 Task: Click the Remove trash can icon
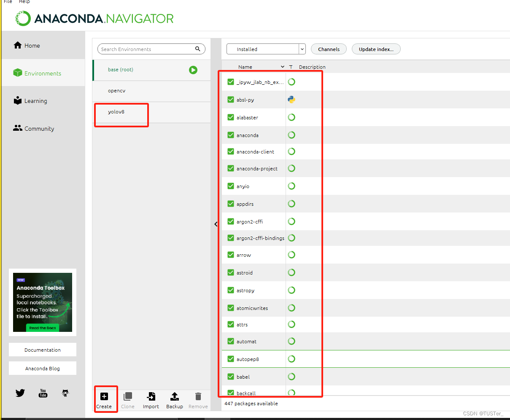point(198,396)
